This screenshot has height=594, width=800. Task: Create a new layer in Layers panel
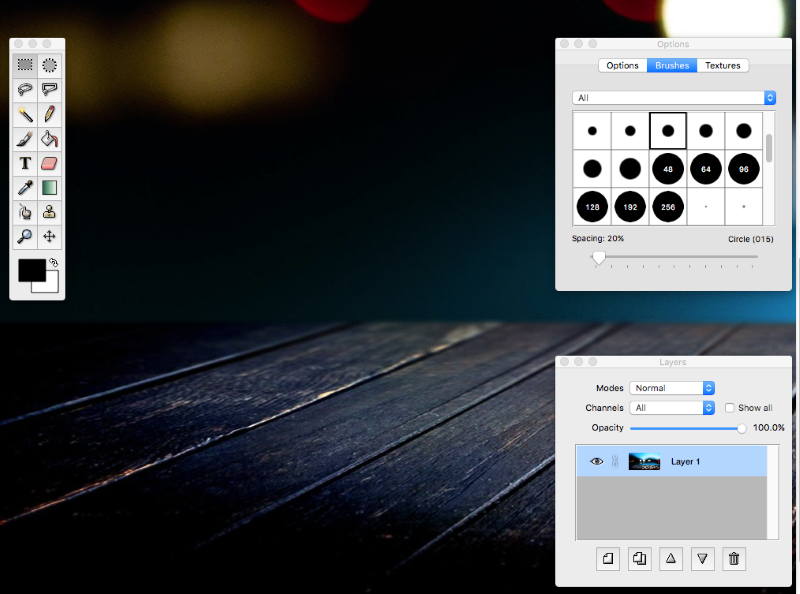[608, 558]
